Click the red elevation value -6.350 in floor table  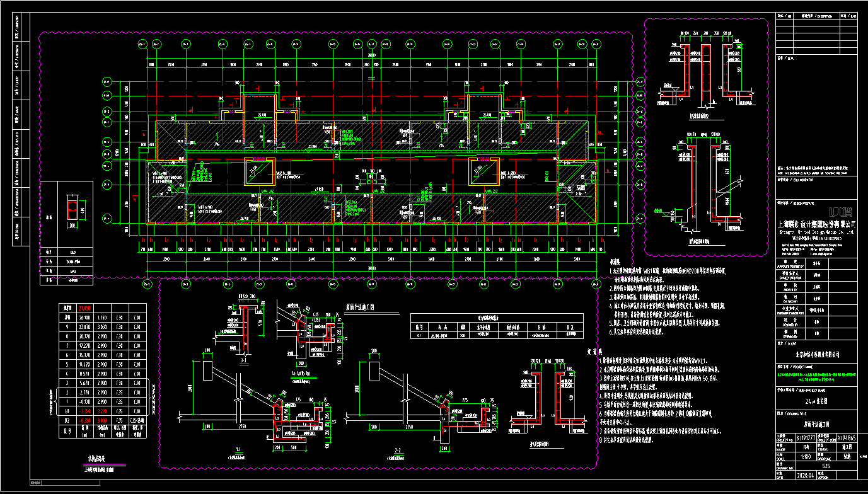[x=84, y=420]
